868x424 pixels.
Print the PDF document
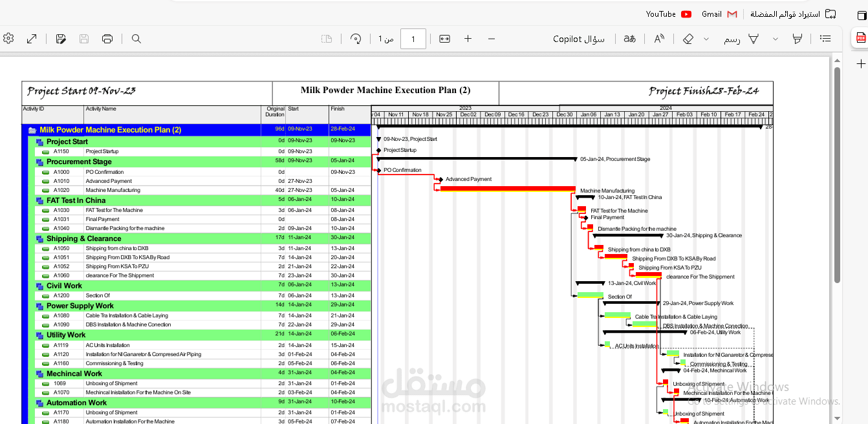pos(107,39)
